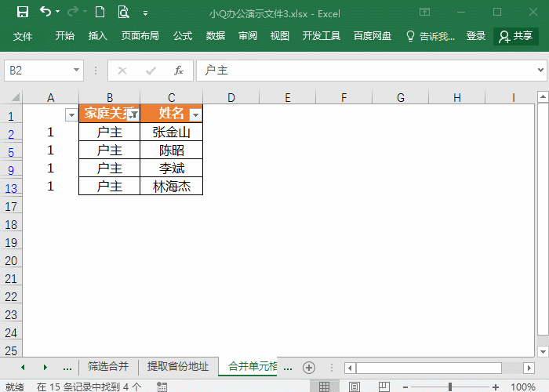
Task: Click macro recording status bar icon
Action: [x=162, y=387]
